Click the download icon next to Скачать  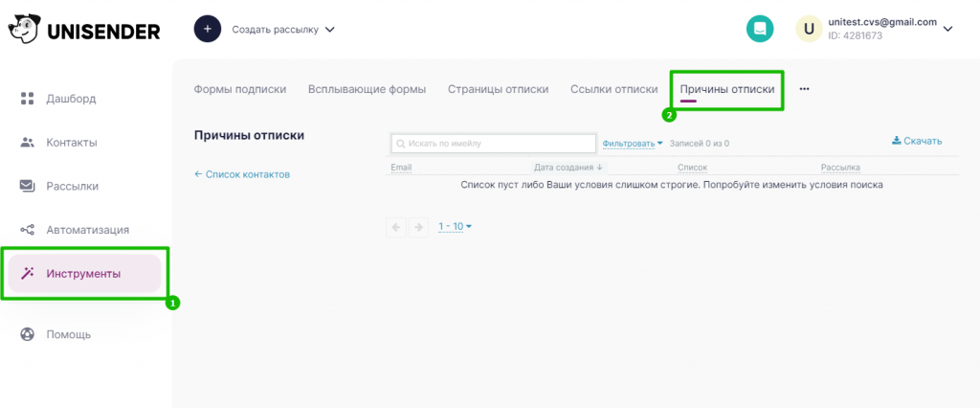click(896, 141)
